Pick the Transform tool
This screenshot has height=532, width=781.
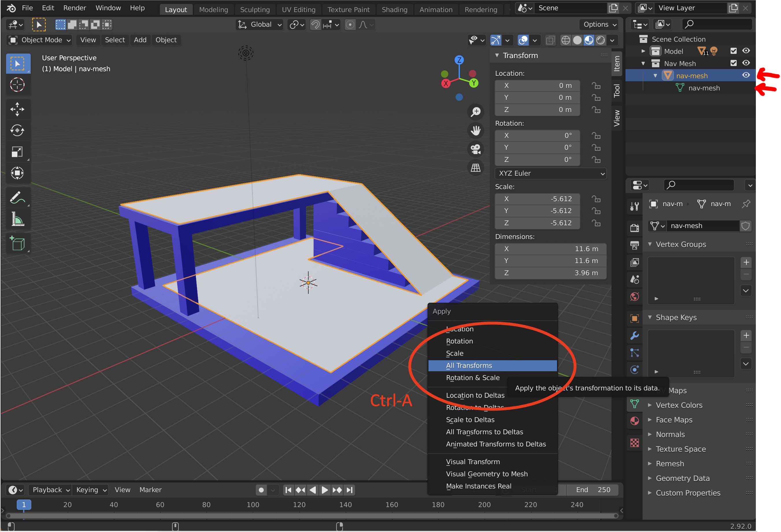coord(17,173)
